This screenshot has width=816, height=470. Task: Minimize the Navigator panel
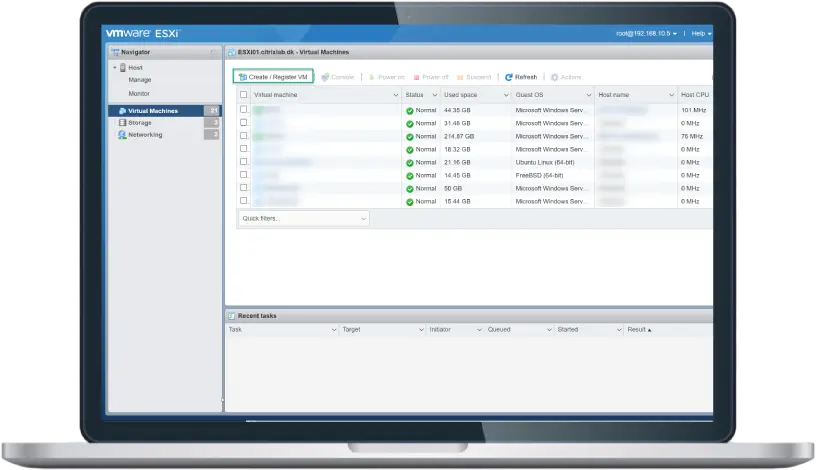pyautogui.click(x=213, y=52)
